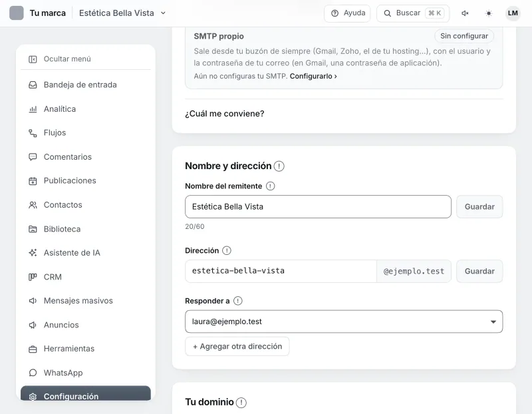Image resolution: width=532 pixels, height=414 pixels.
Task: Open the CRM section
Action: 86,277
